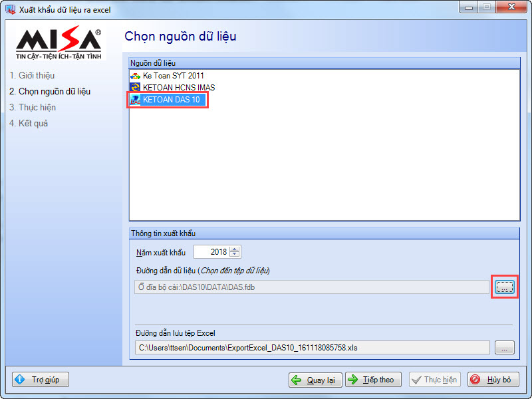The image size is (532, 399).
Task: Decrease export year with down arrow
Action: tap(235, 255)
